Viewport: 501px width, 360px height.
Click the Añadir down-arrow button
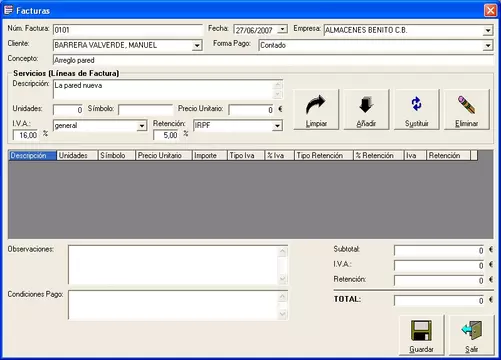pos(366,110)
